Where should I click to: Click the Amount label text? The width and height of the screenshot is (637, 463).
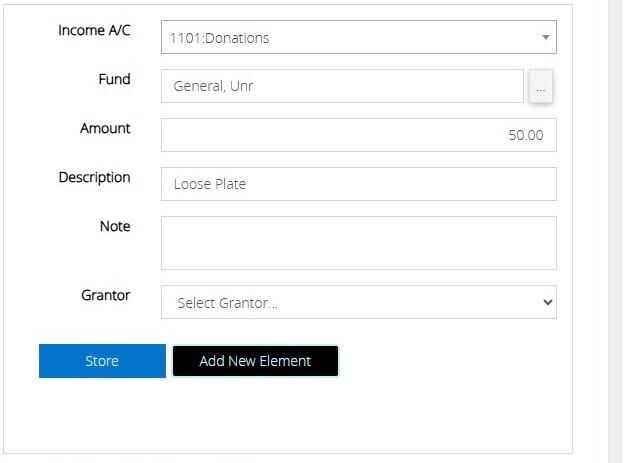[105, 128]
